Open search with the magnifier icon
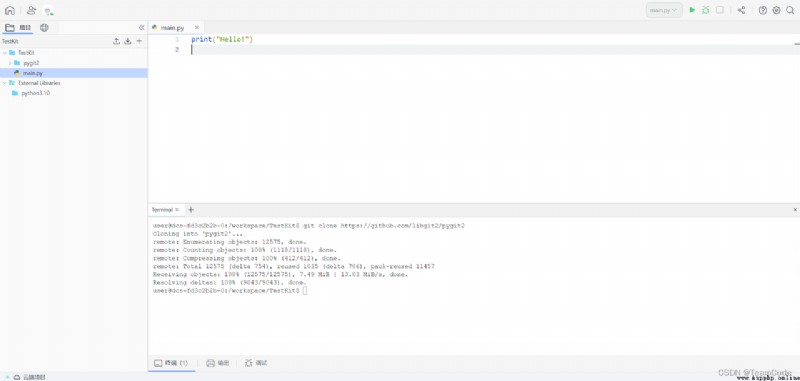The image size is (800, 381). pos(790,10)
